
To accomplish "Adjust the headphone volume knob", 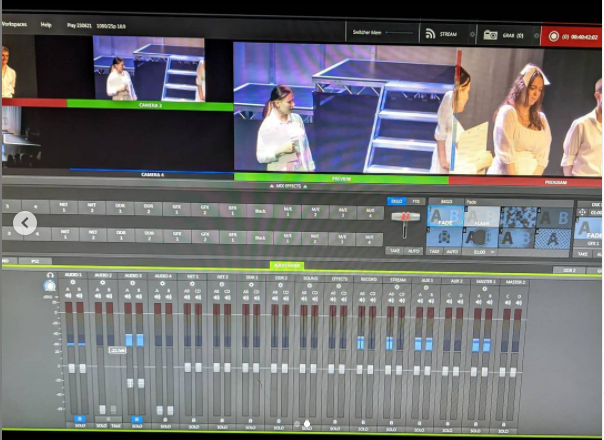I will click(50, 285).
